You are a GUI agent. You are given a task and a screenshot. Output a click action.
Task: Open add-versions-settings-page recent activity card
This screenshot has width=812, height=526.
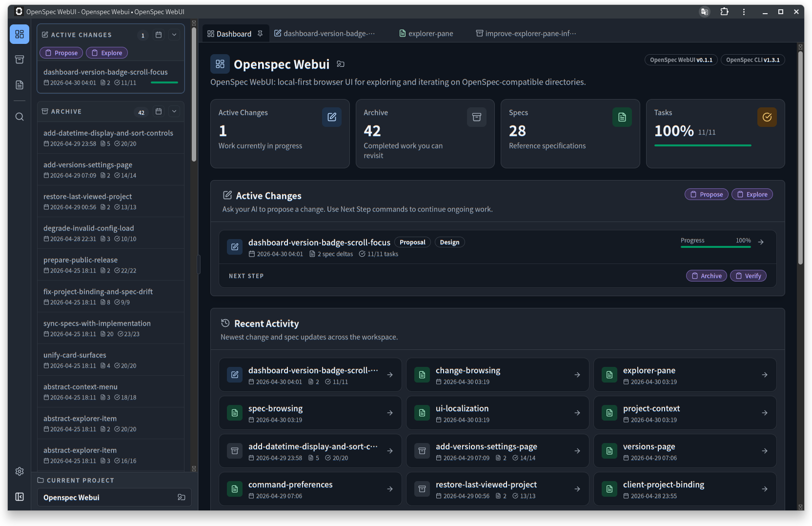click(497, 451)
